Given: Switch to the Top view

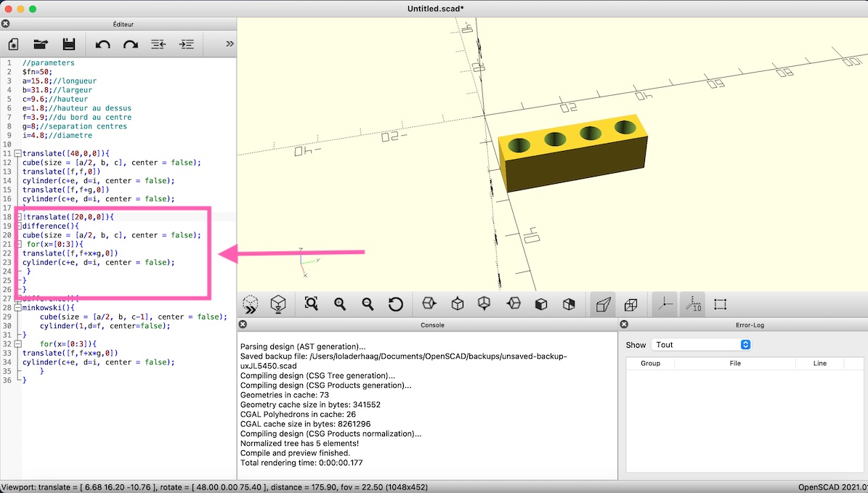Looking at the screenshot, I should tap(458, 303).
